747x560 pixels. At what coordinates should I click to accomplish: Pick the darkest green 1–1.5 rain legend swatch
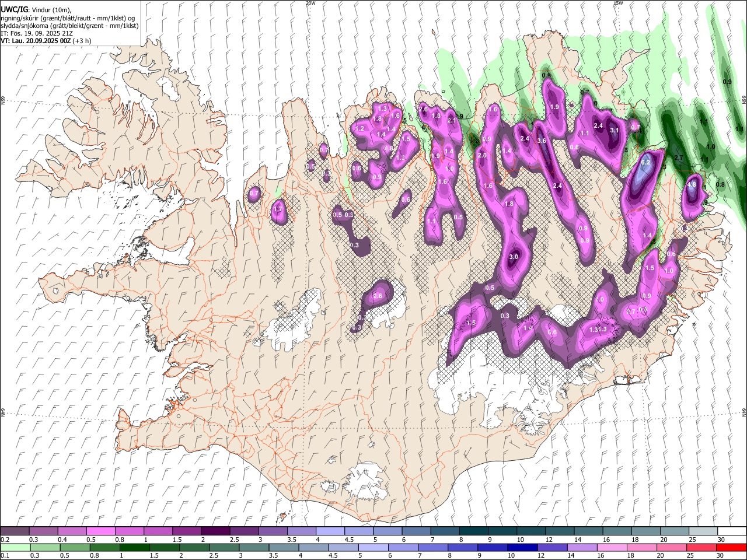[134, 548]
